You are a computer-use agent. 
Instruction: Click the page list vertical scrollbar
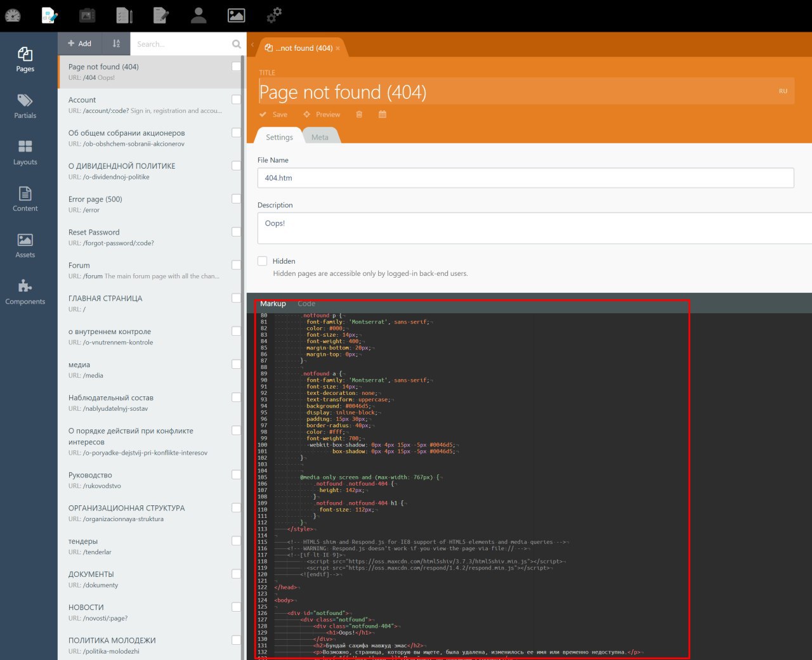tap(244, 358)
